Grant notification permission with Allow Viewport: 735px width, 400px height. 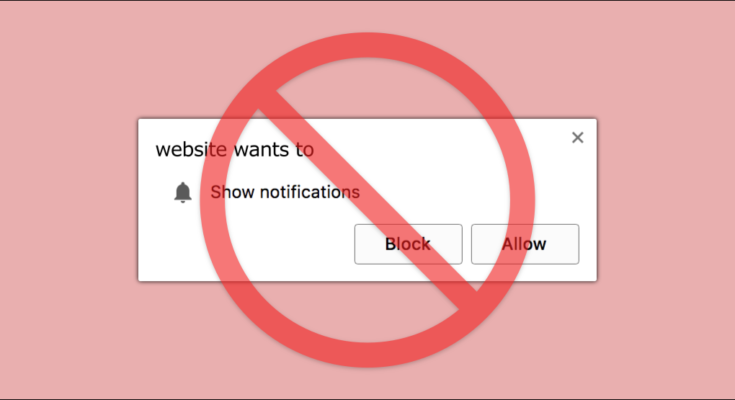click(x=525, y=244)
